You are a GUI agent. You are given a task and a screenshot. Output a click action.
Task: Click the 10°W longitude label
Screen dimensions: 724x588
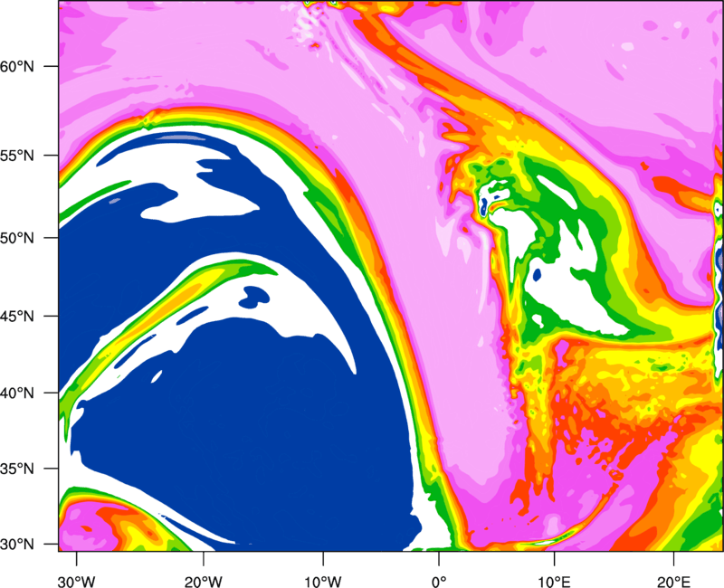tap(323, 582)
